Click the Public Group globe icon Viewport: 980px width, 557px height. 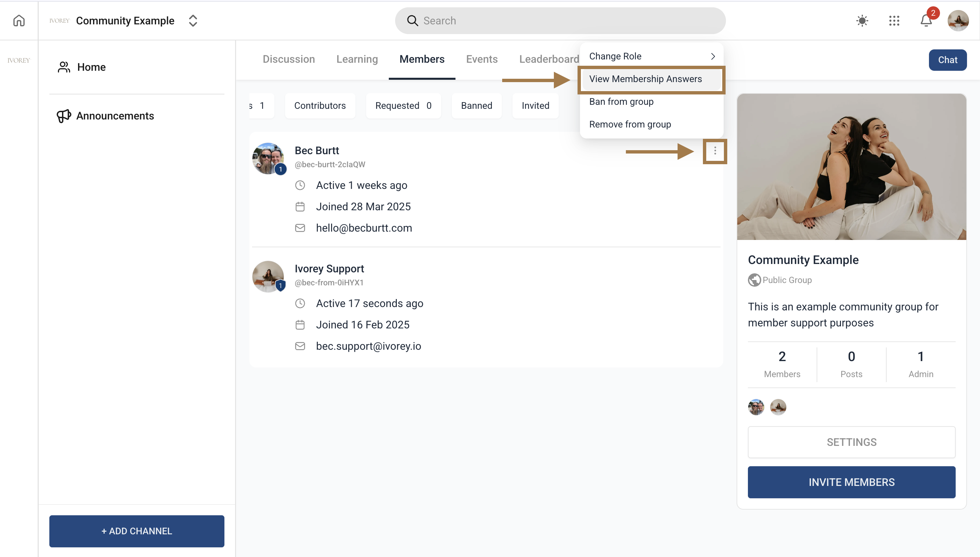coord(754,280)
